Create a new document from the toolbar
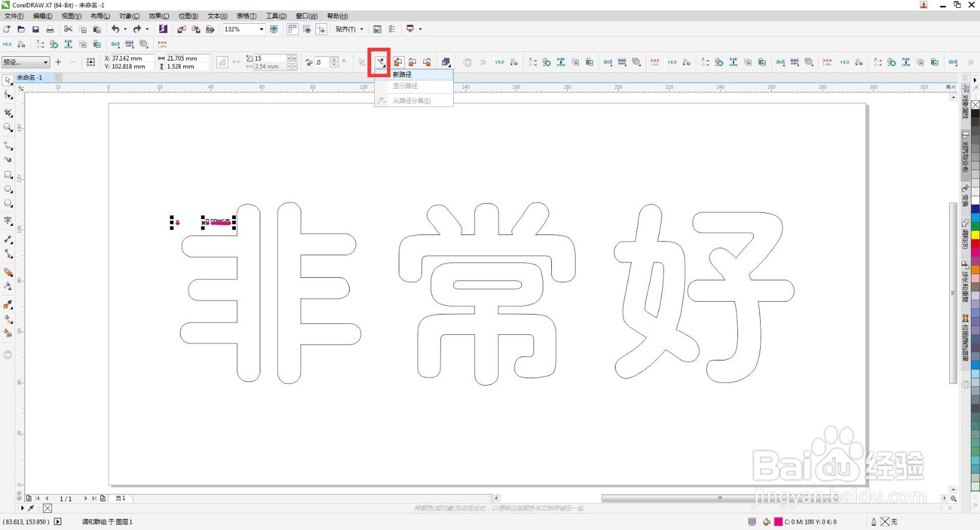Viewport: 980px width, 530px height. tap(7, 29)
